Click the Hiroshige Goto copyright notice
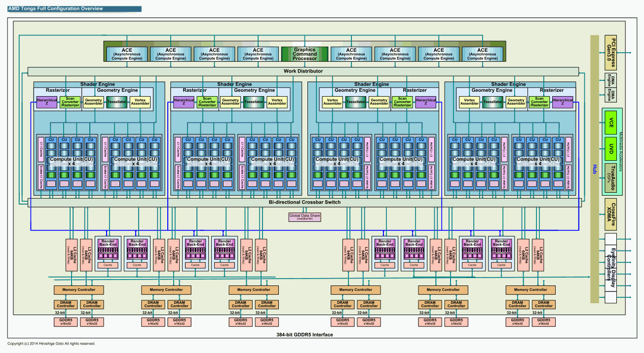The width and height of the screenshot is (644, 353). pos(51,344)
